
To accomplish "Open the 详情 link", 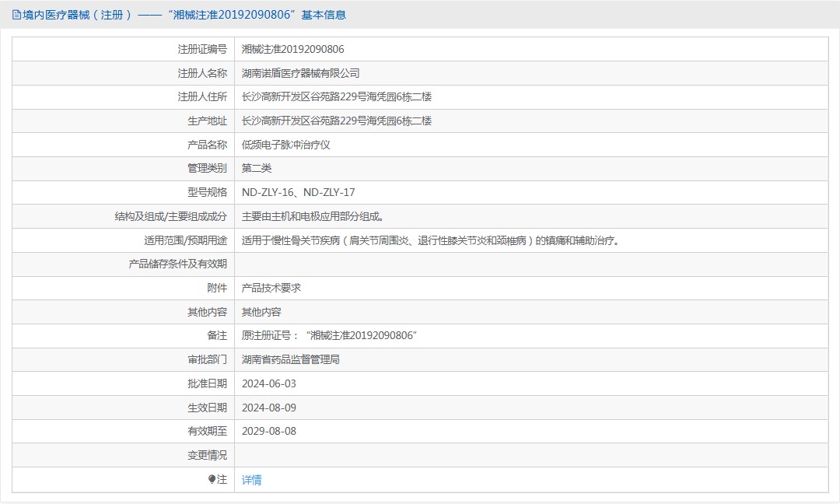I will [x=252, y=480].
